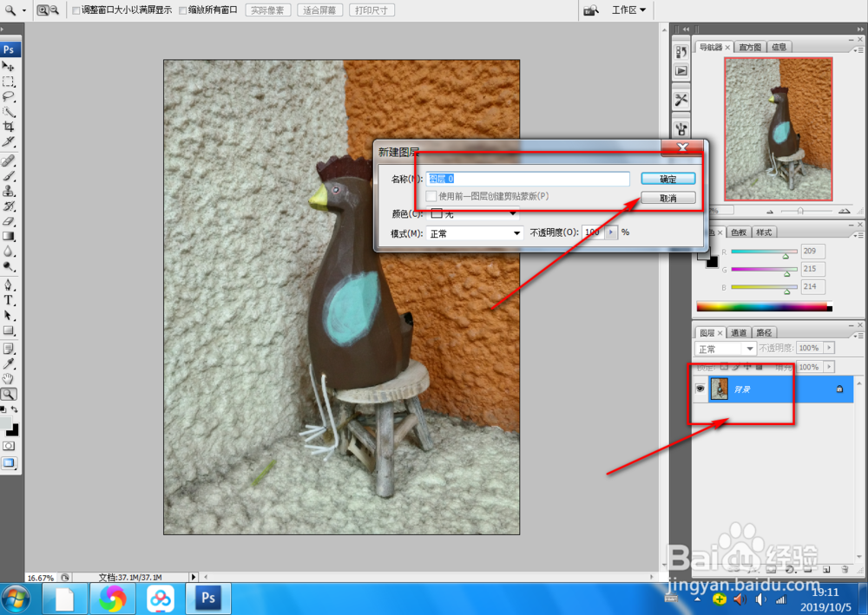
Task: Launch Bridge from the options bar
Action: point(591,10)
